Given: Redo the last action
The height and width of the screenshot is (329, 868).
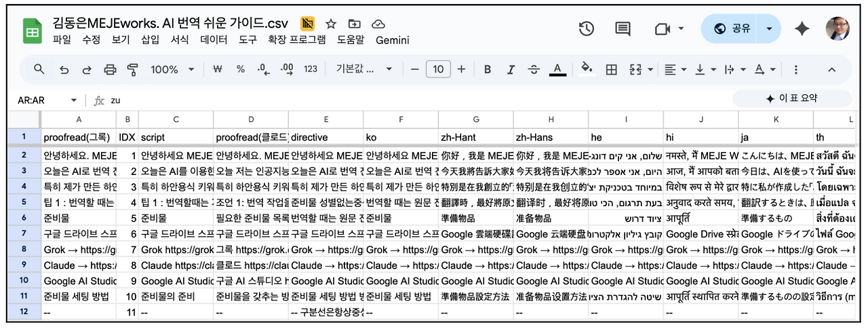Looking at the screenshot, I should tap(87, 69).
